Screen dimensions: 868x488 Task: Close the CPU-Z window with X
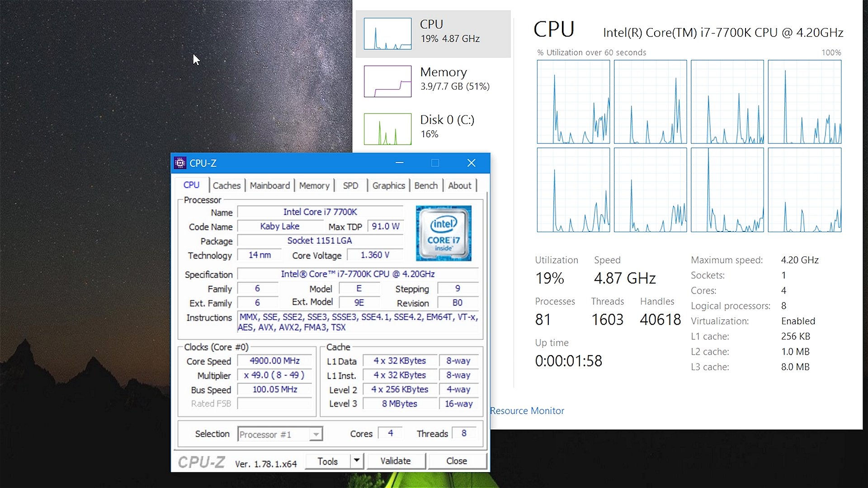click(x=471, y=163)
